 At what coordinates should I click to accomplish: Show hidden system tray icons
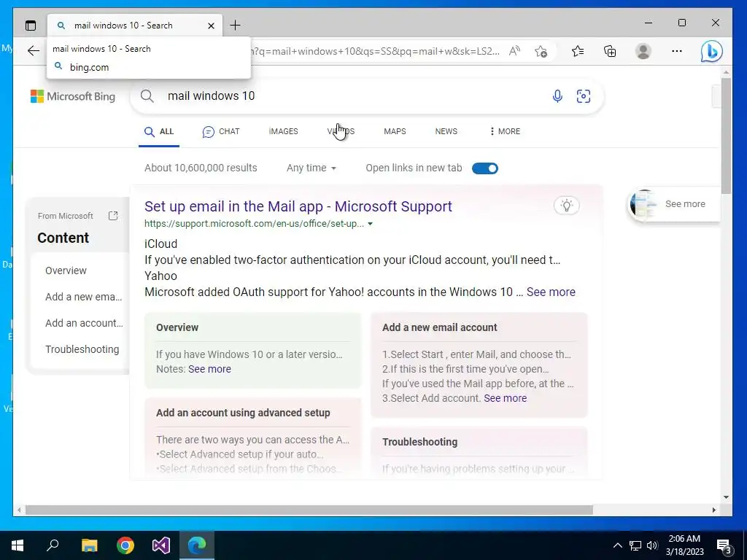[617, 545]
